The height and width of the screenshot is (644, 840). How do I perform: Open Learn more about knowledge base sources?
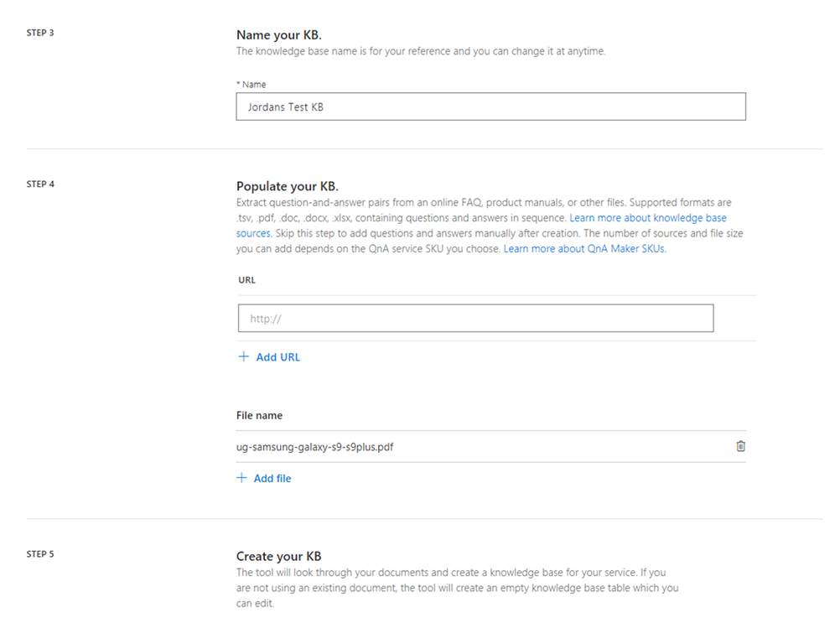coord(647,218)
